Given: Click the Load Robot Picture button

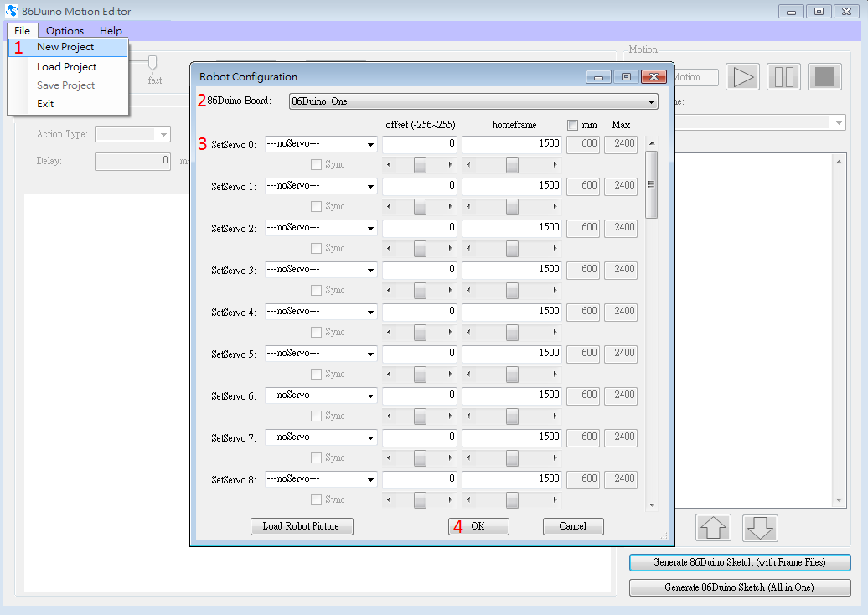Looking at the screenshot, I should click(302, 526).
